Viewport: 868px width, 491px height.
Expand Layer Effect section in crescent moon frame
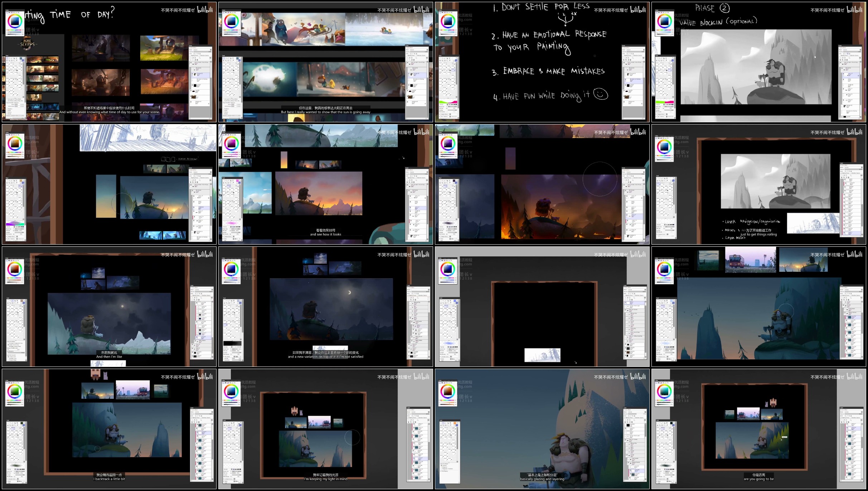pyautogui.click(x=410, y=288)
